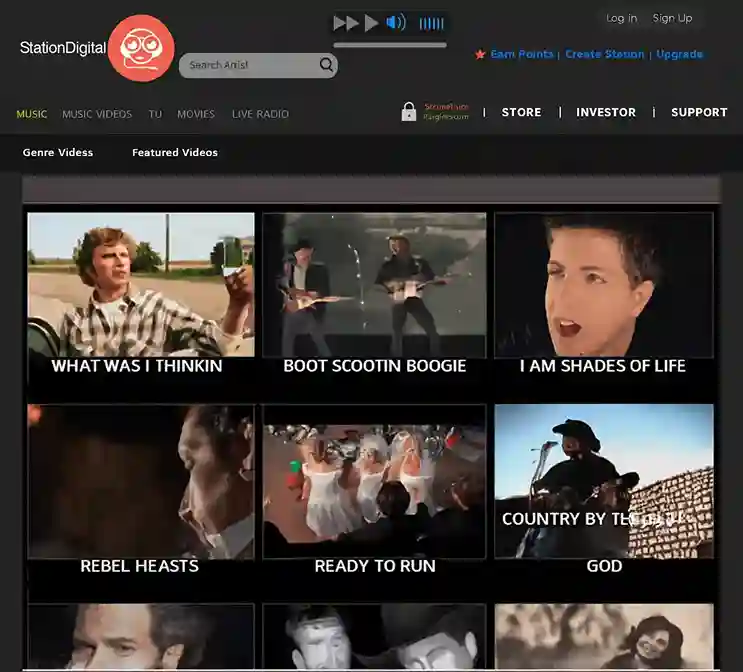743x672 pixels.
Task: Go to the LIVE RADIO section
Action: point(260,114)
